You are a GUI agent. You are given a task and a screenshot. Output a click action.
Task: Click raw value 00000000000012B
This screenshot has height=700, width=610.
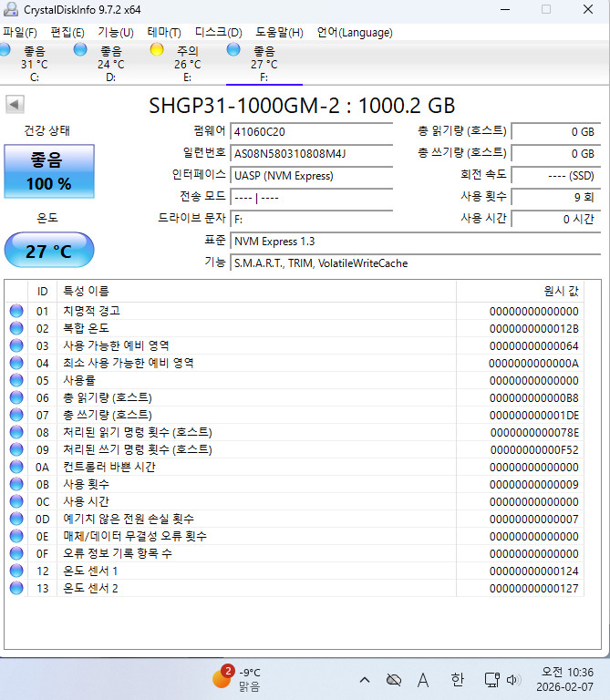pyautogui.click(x=534, y=328)
